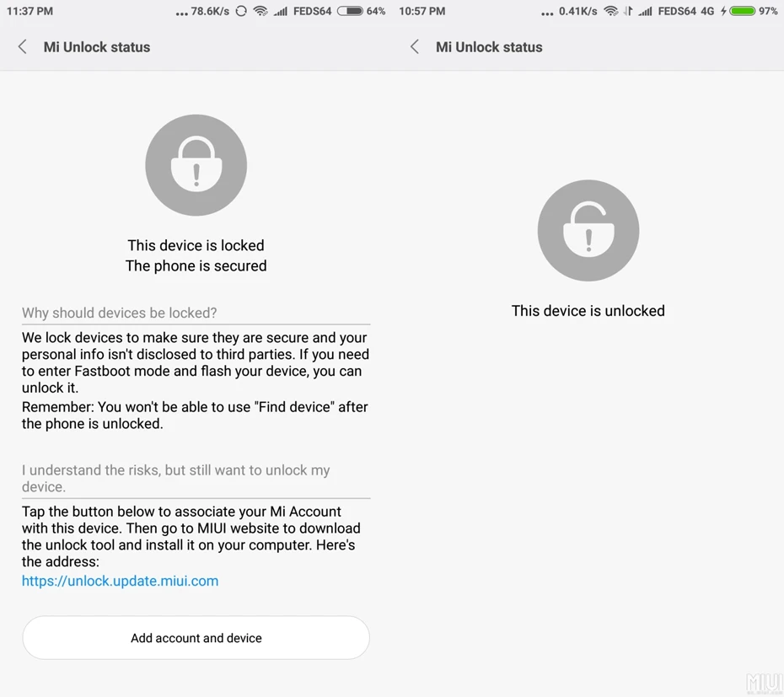Image resolution: width=784 pixels, height=697 pixels.
Task: Tap 'This device is locked' text
Action: (196, 245)
